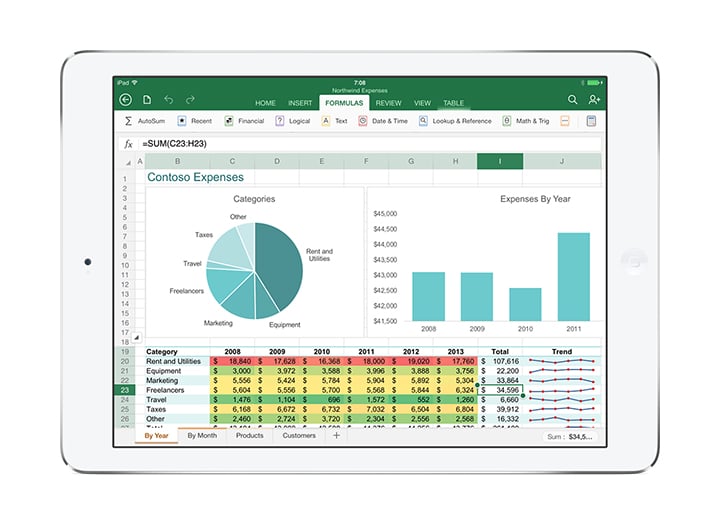The width and height of the screenshot is (728, 515).
Task: Select the By Year sheet tab
Action: point(156,436)
